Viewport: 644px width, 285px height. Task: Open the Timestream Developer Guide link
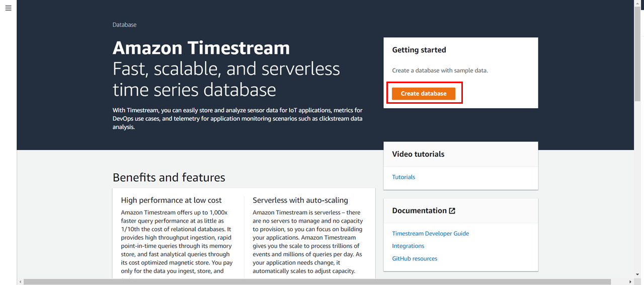(x=431, y=234)
